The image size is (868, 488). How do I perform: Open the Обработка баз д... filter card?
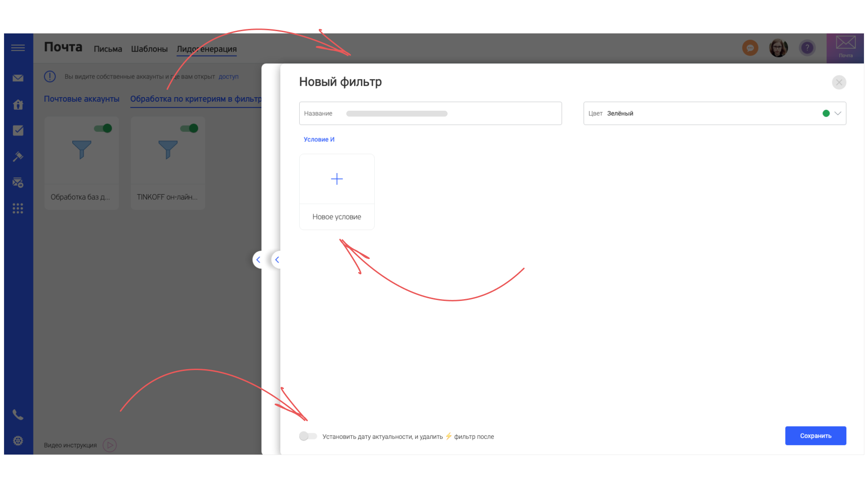coord(82,163)
